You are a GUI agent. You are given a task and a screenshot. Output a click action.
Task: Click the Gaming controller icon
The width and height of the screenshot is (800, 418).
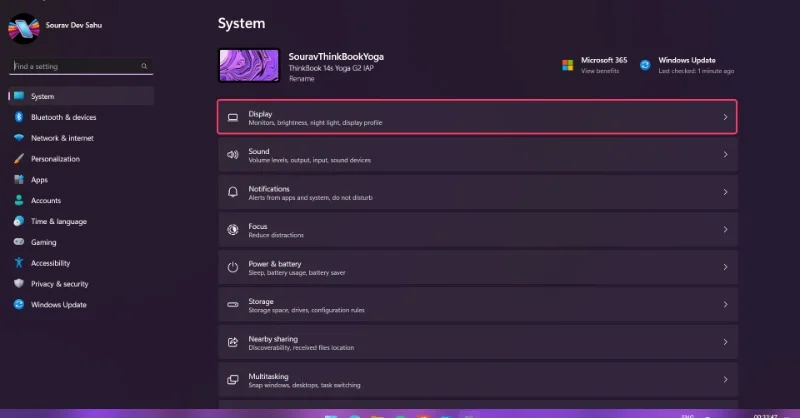(x=18, y=242)
